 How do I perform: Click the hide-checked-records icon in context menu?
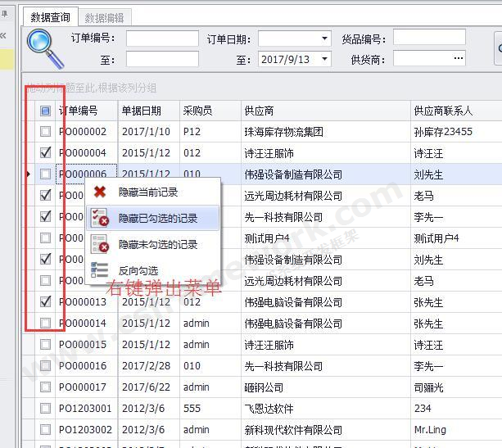coord(100,218)
